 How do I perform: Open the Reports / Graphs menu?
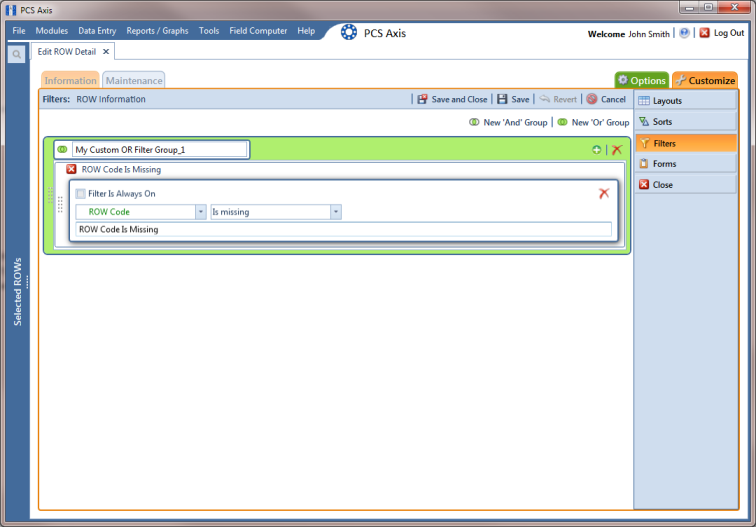pyautogui.click(x=157, y=31)
